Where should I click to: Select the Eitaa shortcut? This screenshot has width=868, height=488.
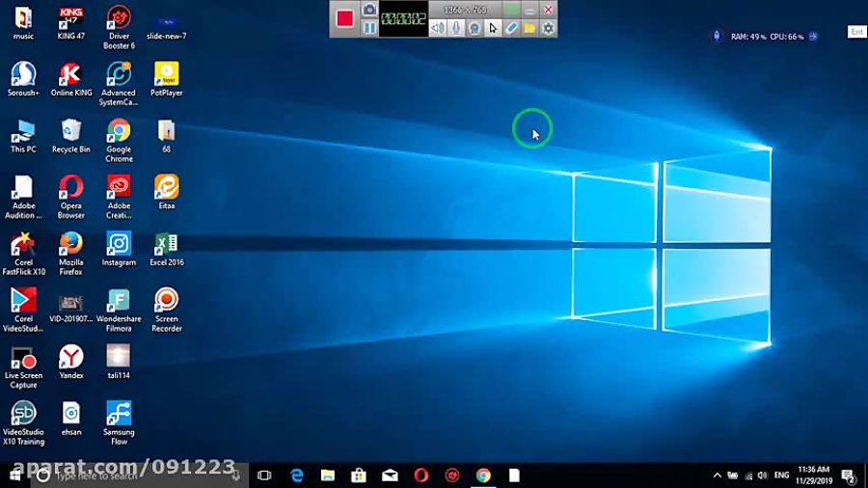click(167, 193)
